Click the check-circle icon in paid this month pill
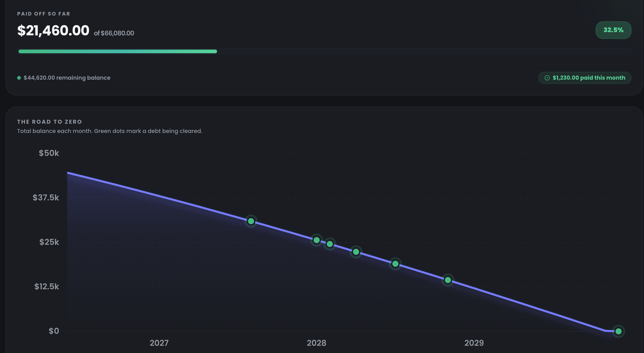The height and width of the screenshot is (353, 644). tap(547, 78)
